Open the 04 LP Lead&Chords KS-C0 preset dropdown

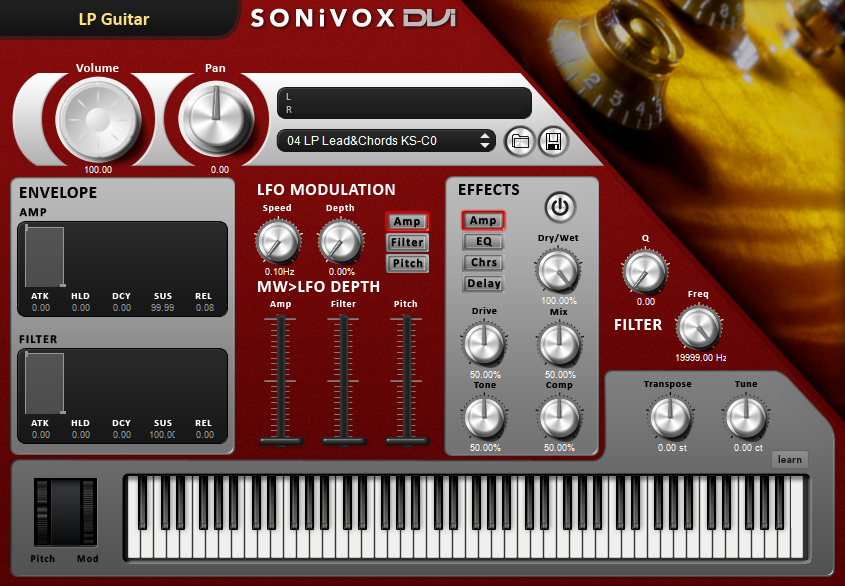(386, 141)
